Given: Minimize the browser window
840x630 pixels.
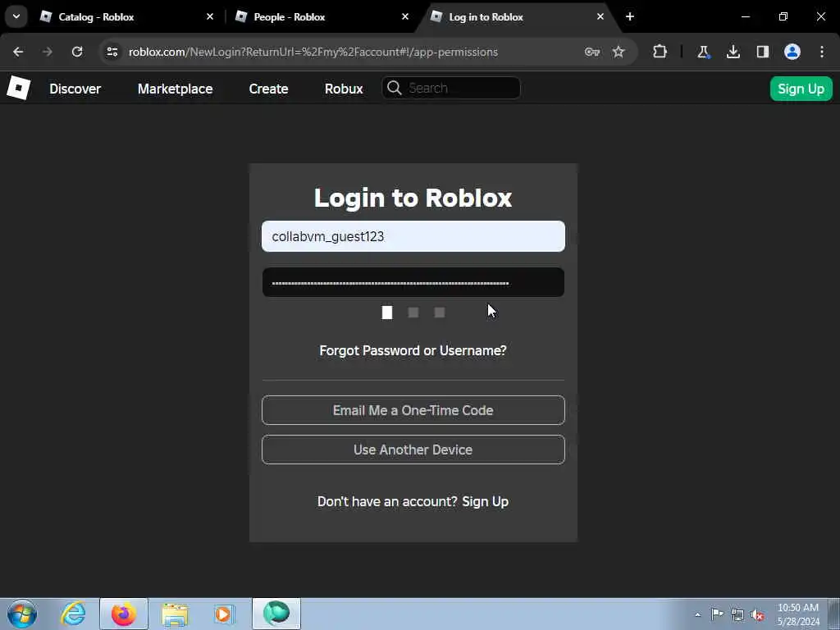Looking at the screenshot, I should [x=746, y=16].
